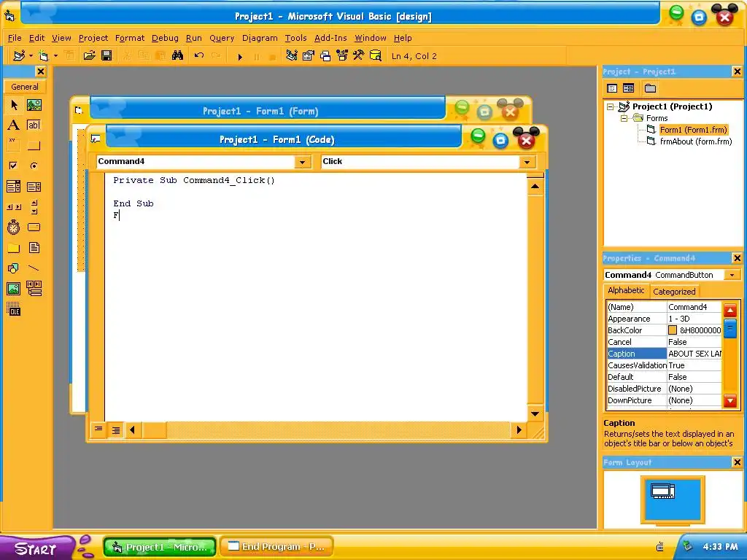The width and height of the screenshot is (747, 560).
Task: Select the Label tool
Action: click(x=14, y=125)
